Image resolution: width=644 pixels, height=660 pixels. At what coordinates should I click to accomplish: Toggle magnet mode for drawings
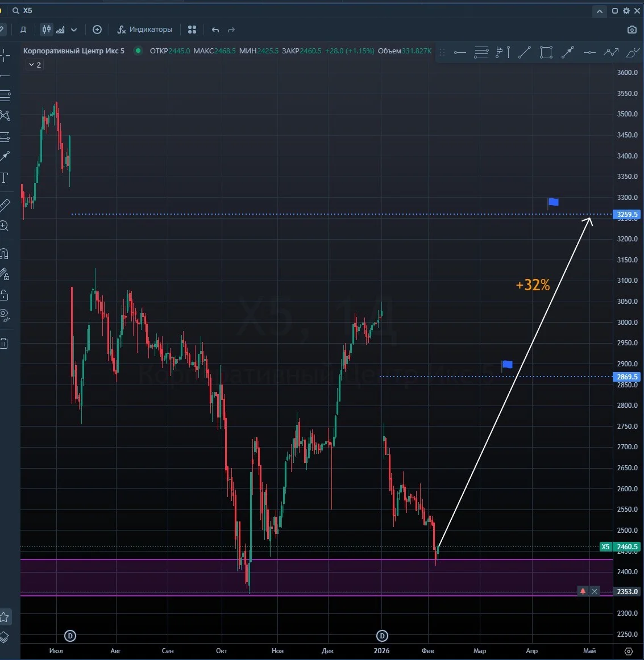(4, 254)
